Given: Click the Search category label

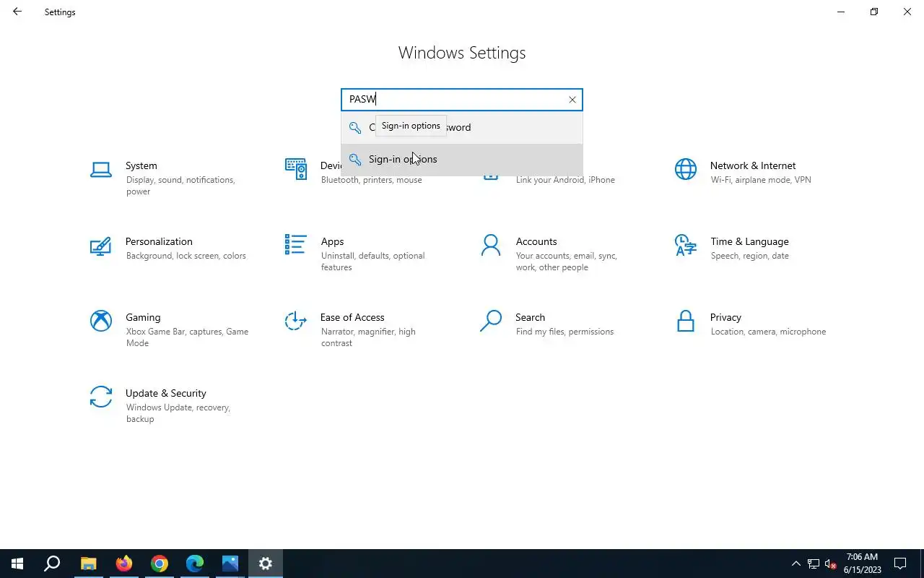Looking at the screenshot, I should pos(530,318).
